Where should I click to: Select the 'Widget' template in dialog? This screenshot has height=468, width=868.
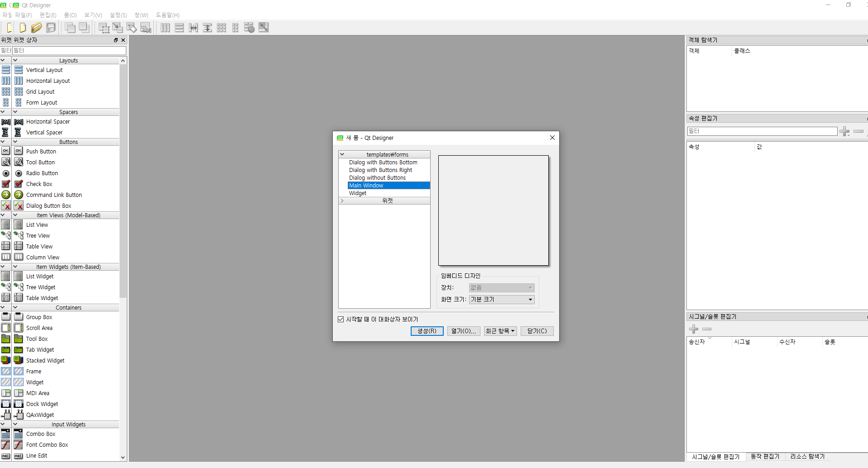[358, 193]
